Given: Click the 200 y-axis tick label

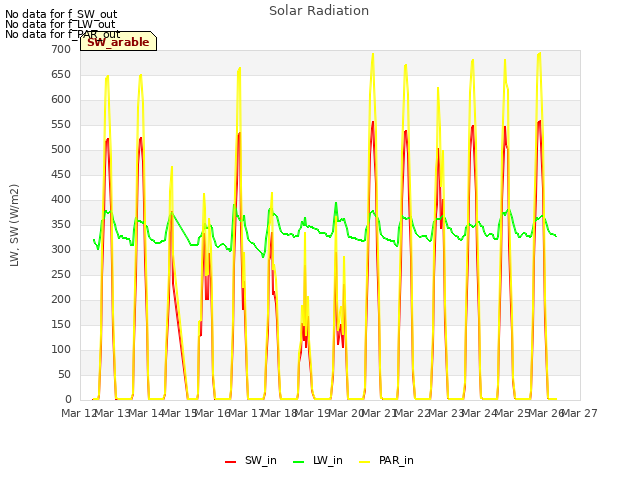Looking at the screenshot, I should 61,299.
